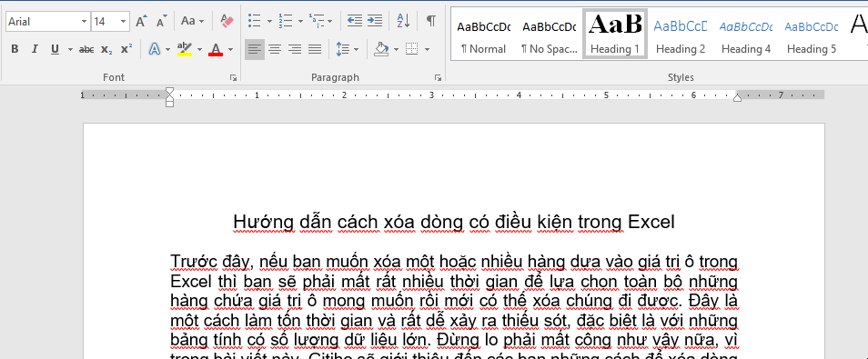868x359 pixels.
Task: Open the Numbering library dropdown arrow
Action: (x=300, y=22)
